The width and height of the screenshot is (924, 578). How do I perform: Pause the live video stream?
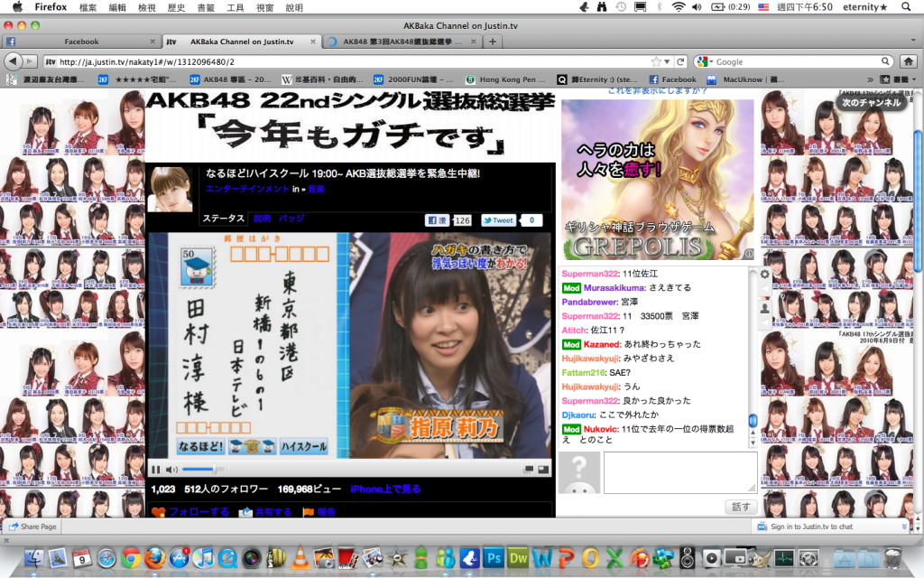pos(155,470)
